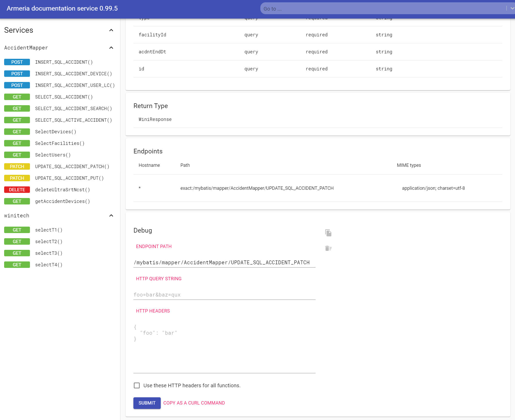The height and width of the screenshot is (420, 515).
Task: Click the clear (trash) icon in Debug section
Action: pos(328,248)
